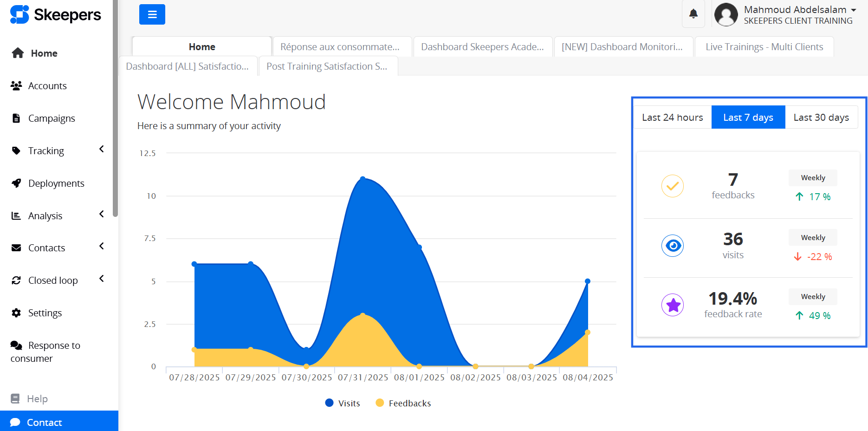Toggle the Visits series in chart legend

(343, 403)
